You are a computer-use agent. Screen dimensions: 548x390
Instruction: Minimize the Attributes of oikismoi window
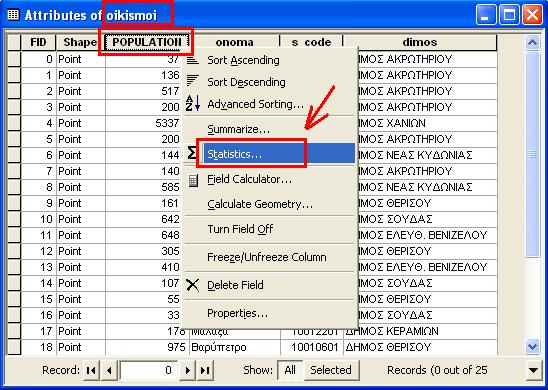click(485, 15)
